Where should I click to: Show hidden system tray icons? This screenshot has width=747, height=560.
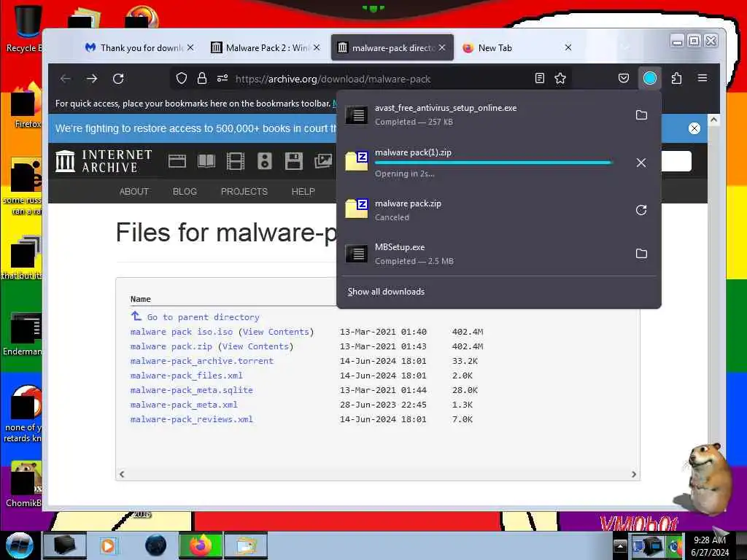tap(620, 545)
